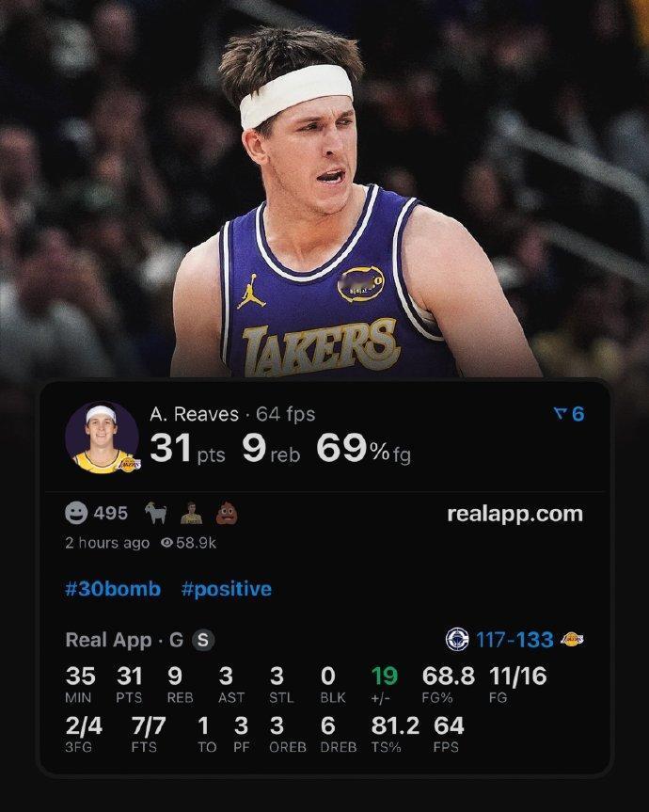Viewport: 649px width, 812px height.
Task: Click the A. Reaves player name
Action: pyautogui.click(x=194, y=414)
